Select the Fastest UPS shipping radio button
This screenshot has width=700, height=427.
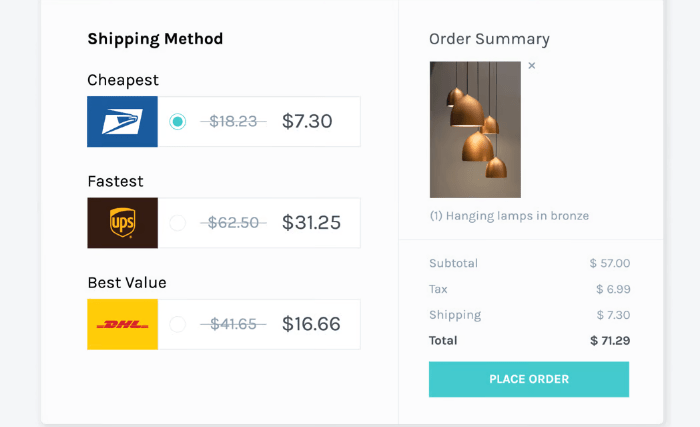(x=178, y=223)
